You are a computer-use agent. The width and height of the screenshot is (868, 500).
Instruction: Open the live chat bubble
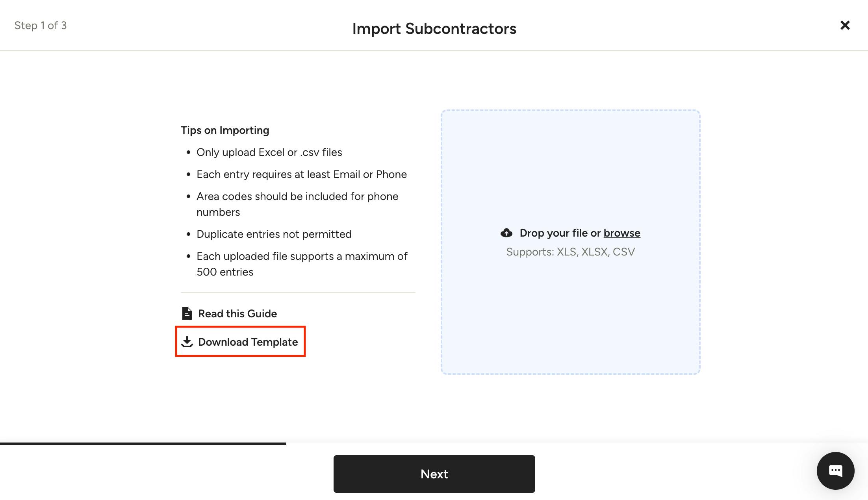coord(835,470)
